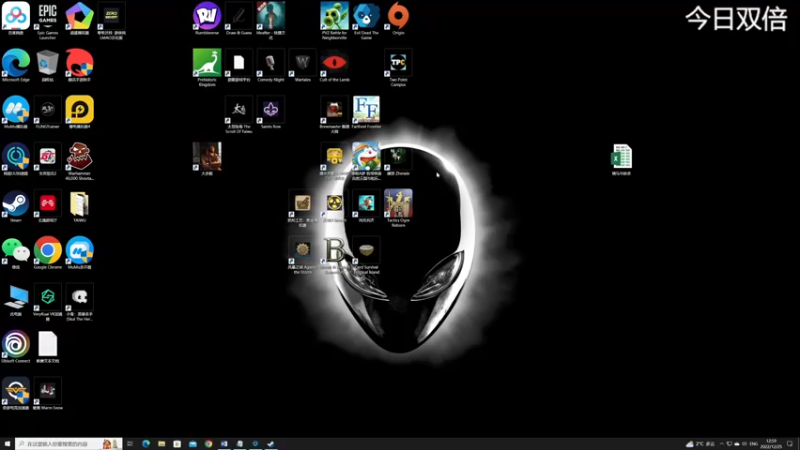Open the Farthest Frontier shortcut
Image resolution: width=800 pixels, height=450 pixels.
[x=366, y=112]
